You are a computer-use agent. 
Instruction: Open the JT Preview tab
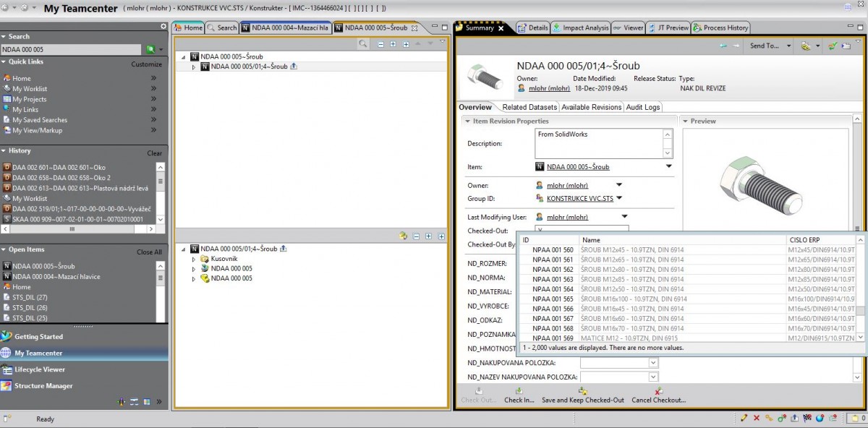[x=668, y=27]
